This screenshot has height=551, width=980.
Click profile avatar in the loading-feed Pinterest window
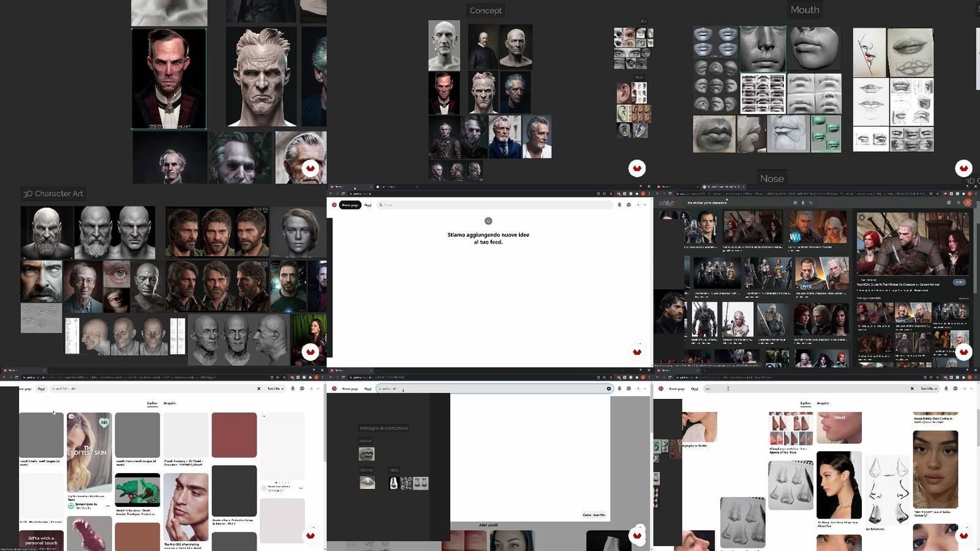click(638, 205)
